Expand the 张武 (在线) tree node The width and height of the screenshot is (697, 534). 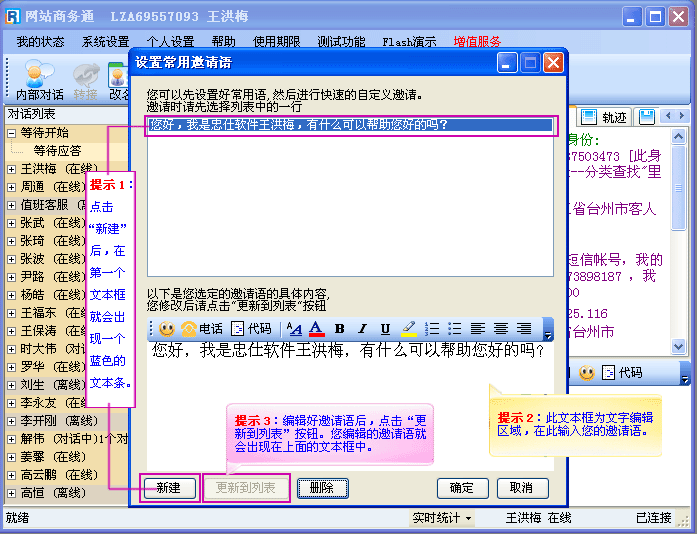[x=12, y=223]
